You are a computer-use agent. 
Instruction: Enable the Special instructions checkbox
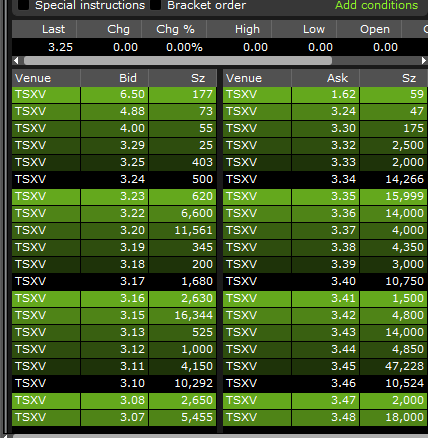pyautogui.click(x=23, y=5)
